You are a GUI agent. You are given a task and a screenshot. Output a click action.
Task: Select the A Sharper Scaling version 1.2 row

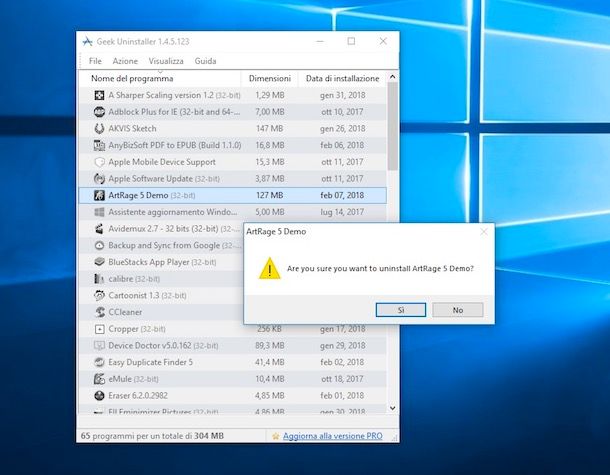(x=233, y=95)
